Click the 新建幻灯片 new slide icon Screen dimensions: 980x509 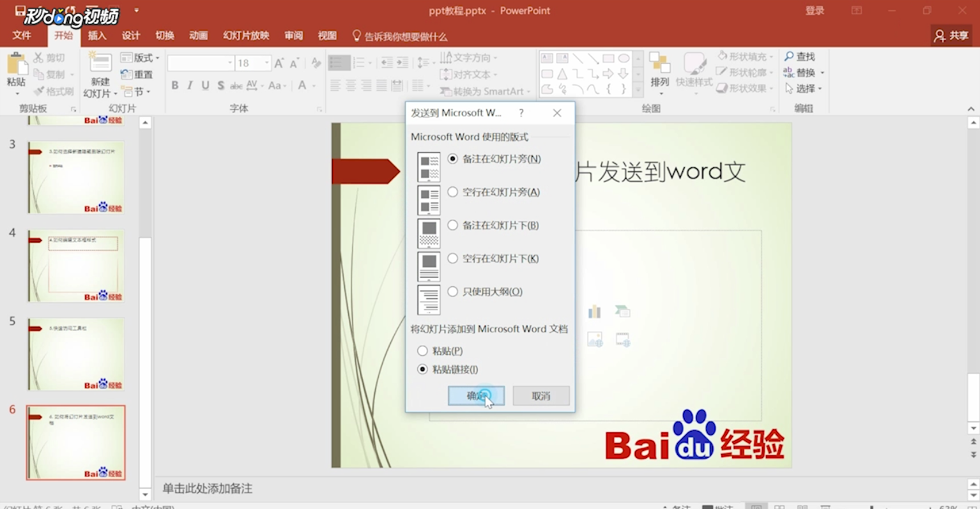(100, 62)
